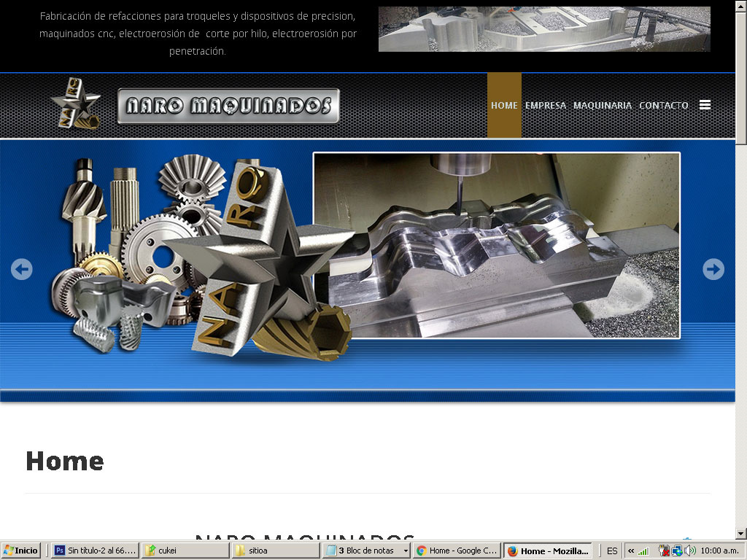The width and height of the screenshot is (747, 560).
Task: Click the Fabricación de refacciones description text
Action: click(198, 34)
